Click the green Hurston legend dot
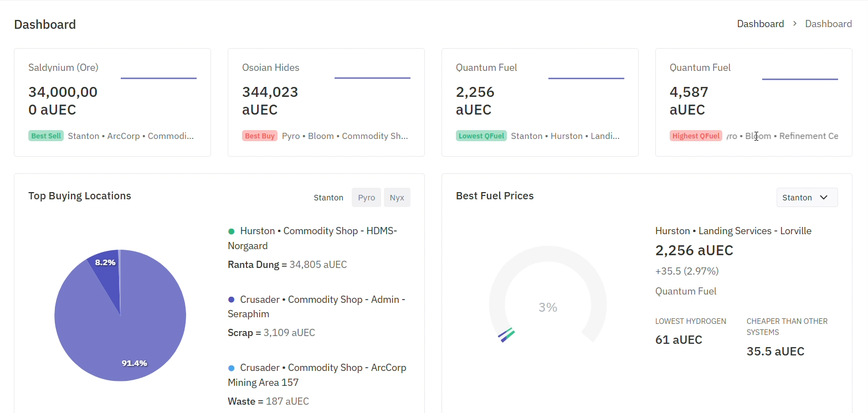The height and width of the screenshot is (413, 868). (232, 231)
